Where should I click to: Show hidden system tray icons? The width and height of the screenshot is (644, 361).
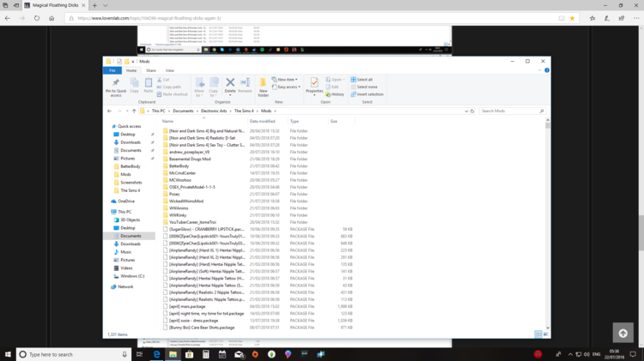[x=570, y=354]
